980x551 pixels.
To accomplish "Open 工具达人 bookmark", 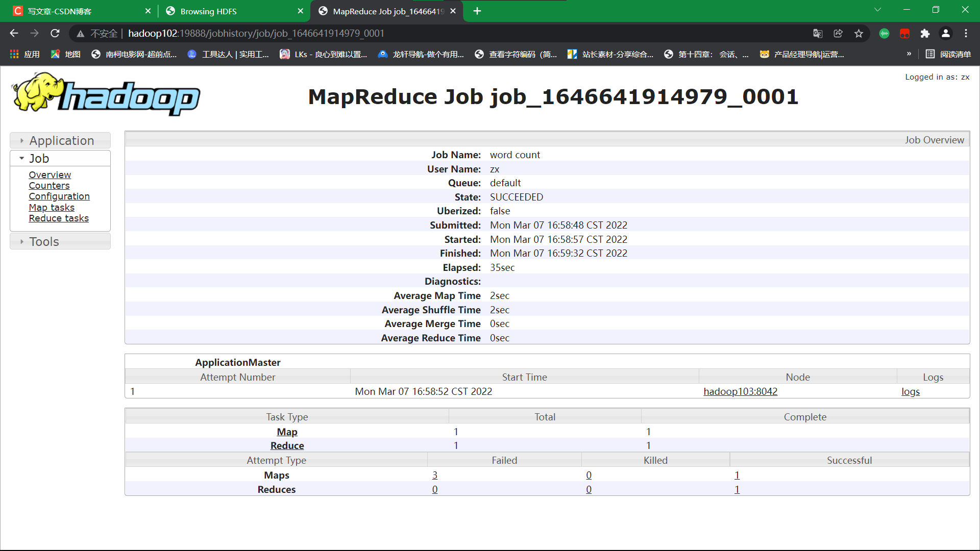I will (x=228, y=54).
